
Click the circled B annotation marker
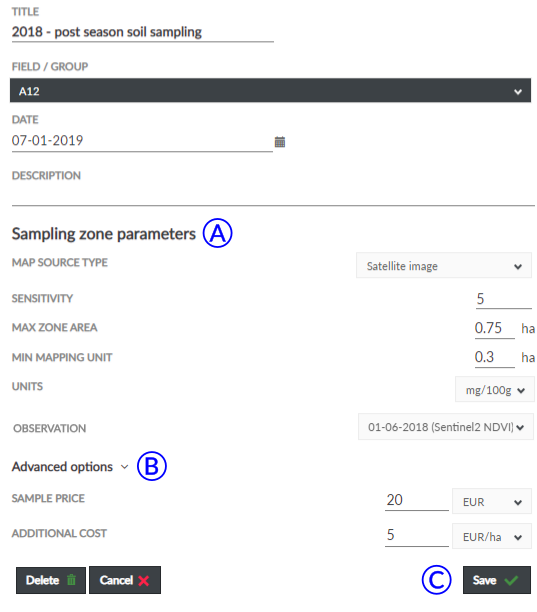[x=152, y=466]
